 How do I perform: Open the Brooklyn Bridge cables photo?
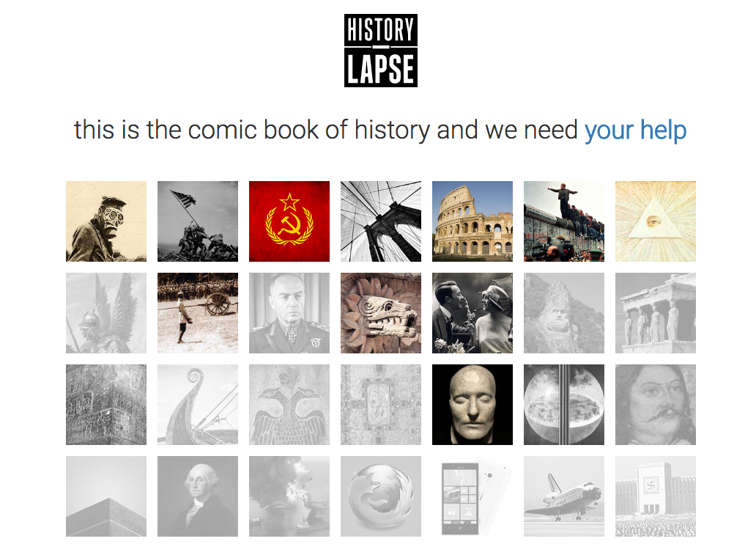click(381, 221)
